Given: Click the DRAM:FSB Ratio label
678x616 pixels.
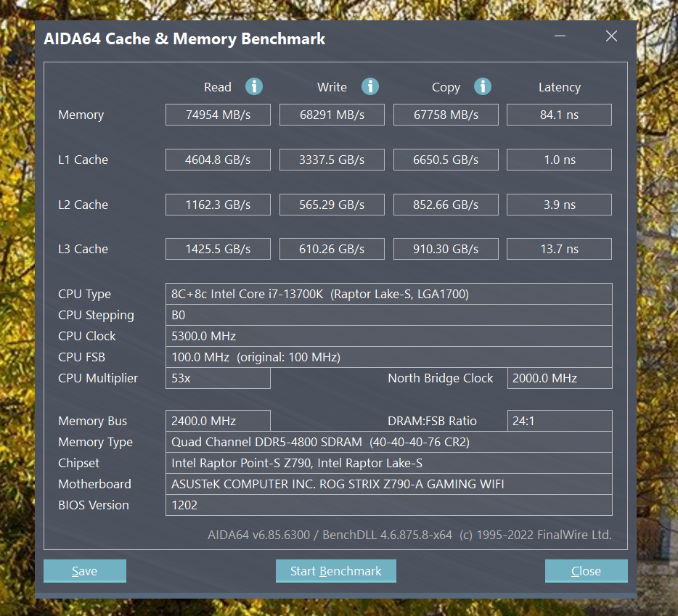Looking at the screenshot, I should pyautogui.click(x=432, y=421).
